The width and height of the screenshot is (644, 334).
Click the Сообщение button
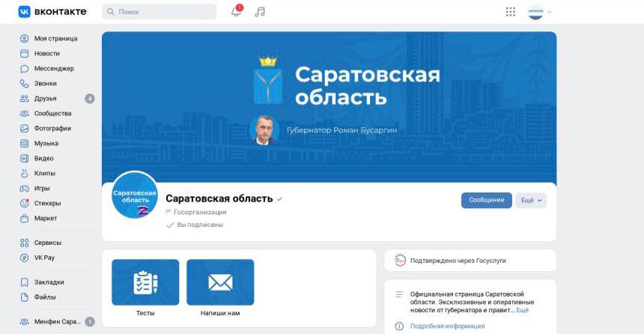point(486,200)
